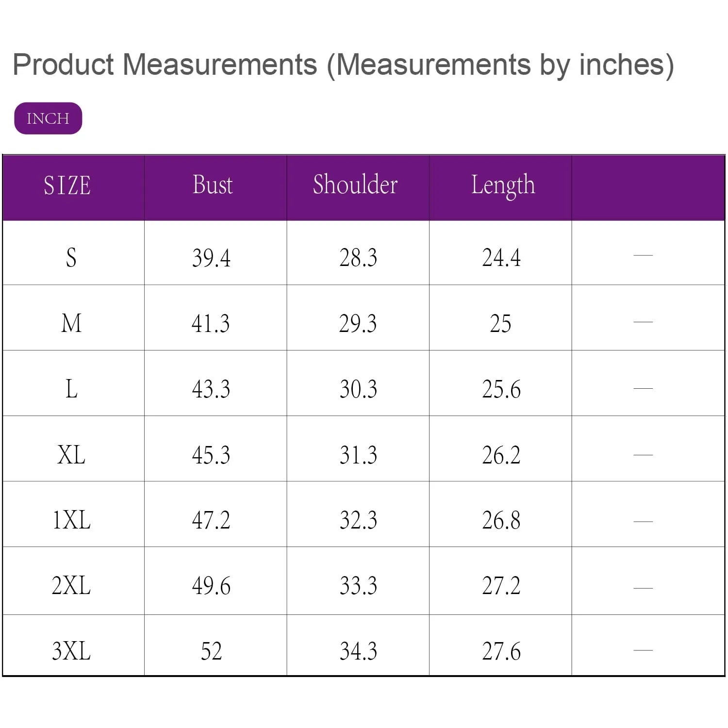
Task: Click the Bust column header
Action: point(213,185)
